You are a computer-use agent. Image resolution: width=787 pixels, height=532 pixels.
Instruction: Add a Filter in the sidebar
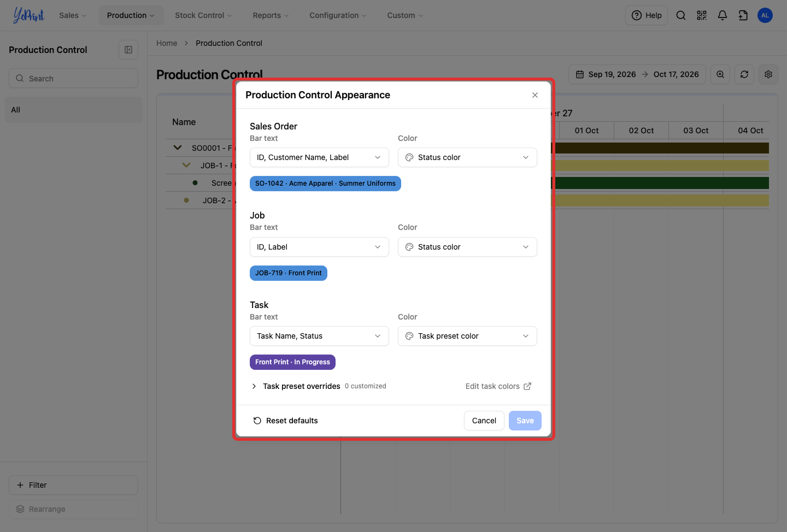[73, 485]
